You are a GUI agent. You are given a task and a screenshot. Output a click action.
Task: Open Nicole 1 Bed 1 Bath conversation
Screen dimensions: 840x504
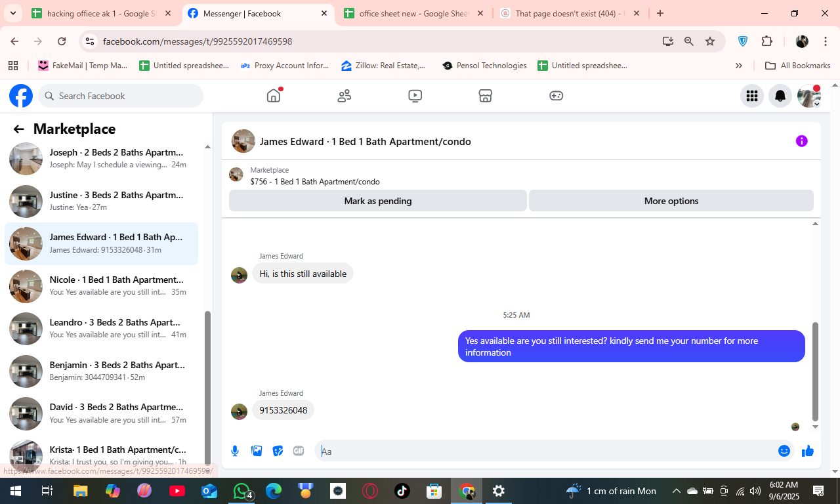(x=102, y=286)
